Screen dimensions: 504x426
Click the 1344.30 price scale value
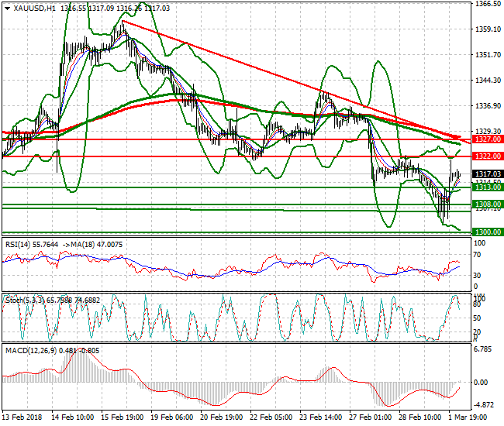point(488,81)
